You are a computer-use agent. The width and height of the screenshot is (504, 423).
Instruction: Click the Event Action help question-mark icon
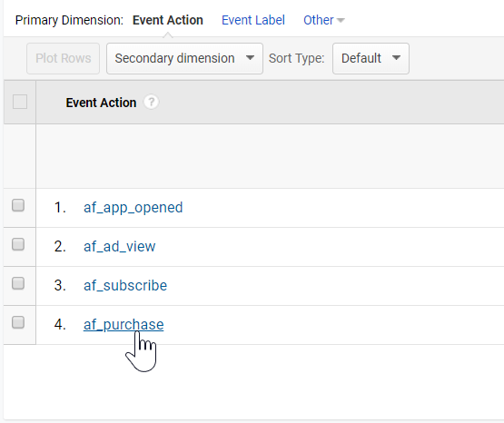coord(151,103)
